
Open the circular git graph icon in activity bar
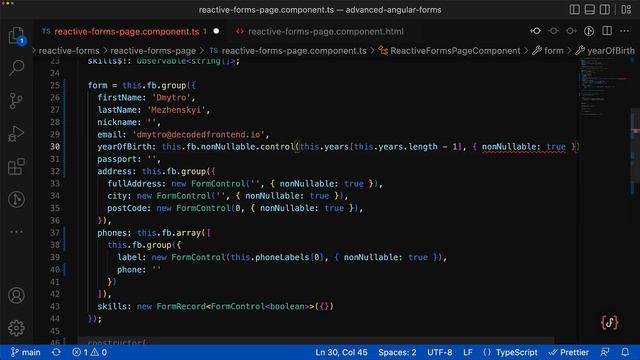(x=16, y=199)
